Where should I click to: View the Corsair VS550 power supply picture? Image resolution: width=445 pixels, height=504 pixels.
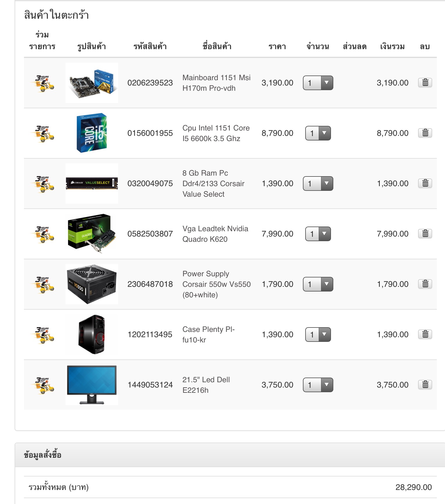[x=92, y=284]
